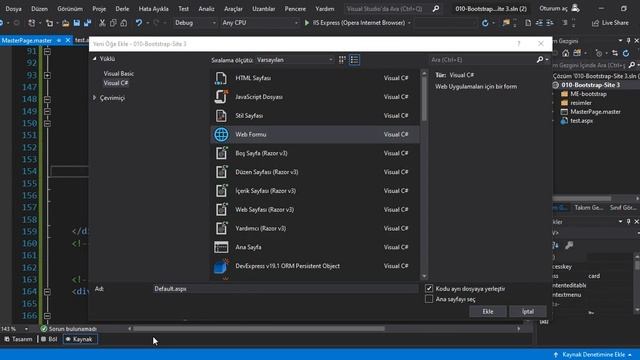Open the IIS Express browser dropdown arrow

tap(409, 23)
